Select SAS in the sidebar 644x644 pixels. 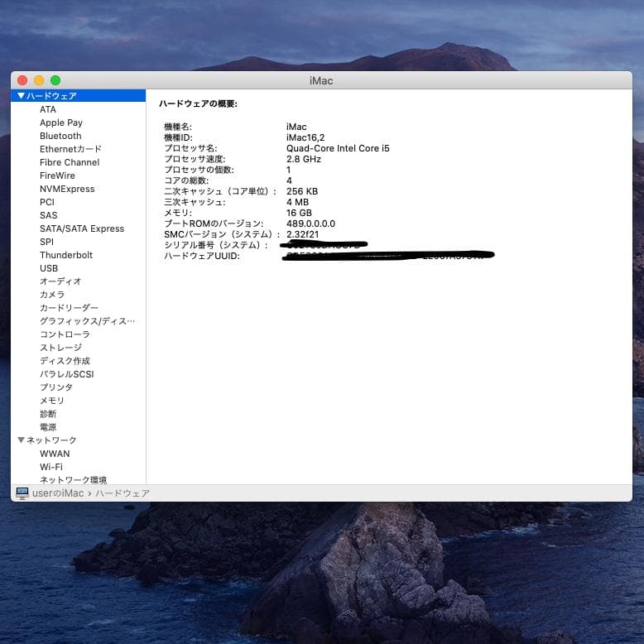[x=49, y=215]
